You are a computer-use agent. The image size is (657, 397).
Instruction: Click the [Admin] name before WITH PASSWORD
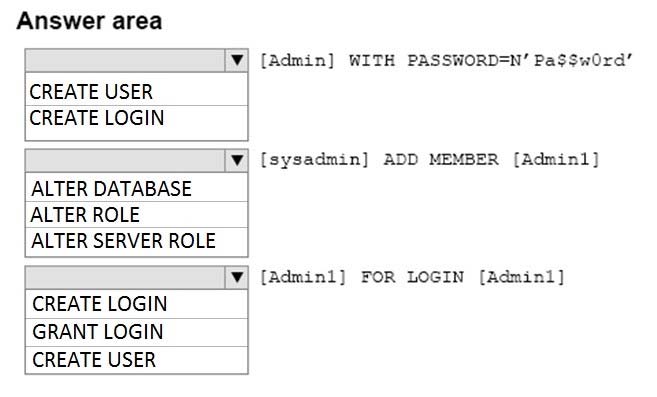pos(297,60)
